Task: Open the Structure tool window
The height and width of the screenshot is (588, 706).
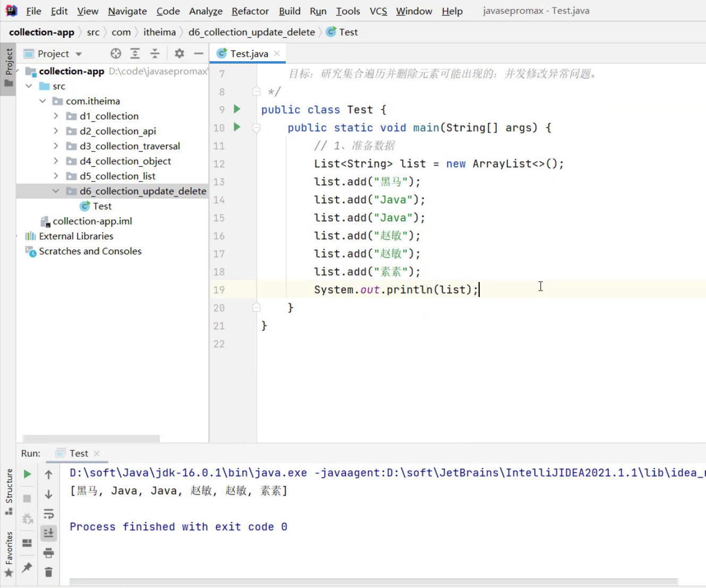Action: pyautogui.click(x=9, y=491)
